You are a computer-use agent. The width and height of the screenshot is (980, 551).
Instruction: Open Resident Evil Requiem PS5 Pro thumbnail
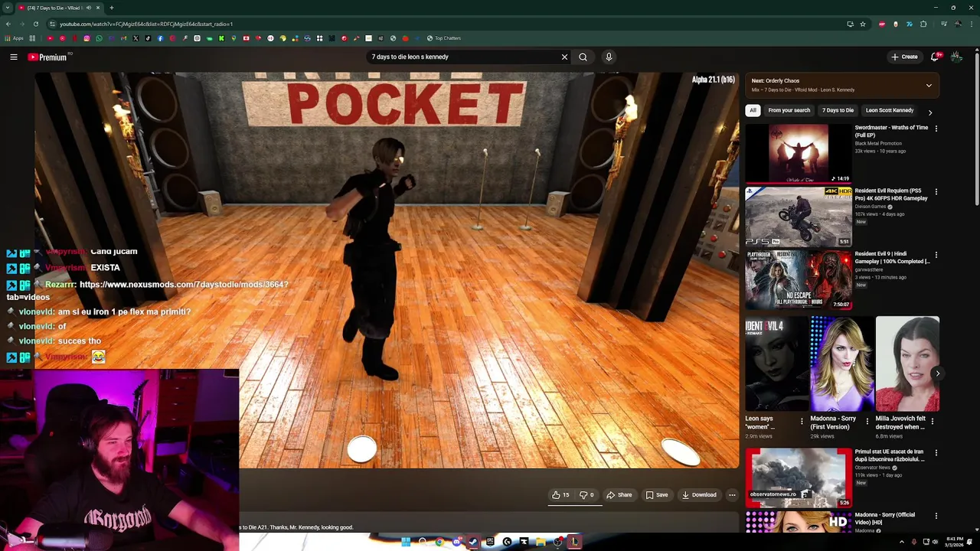pyautogui.click(x=799, y=217)
